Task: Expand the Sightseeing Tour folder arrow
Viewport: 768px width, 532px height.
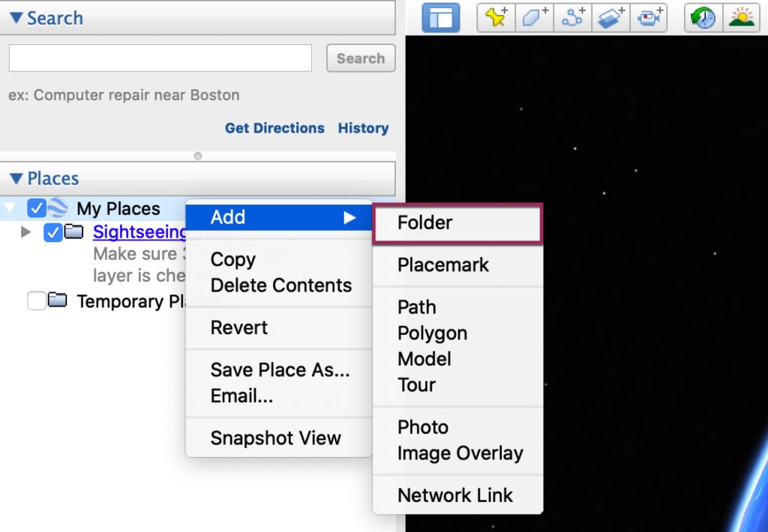Action: point(26,232)
